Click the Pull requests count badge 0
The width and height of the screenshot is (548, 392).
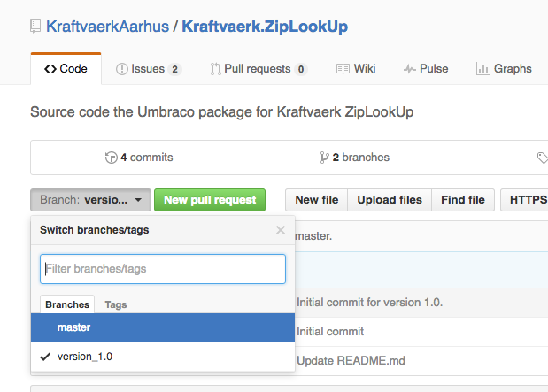[301, 70]
